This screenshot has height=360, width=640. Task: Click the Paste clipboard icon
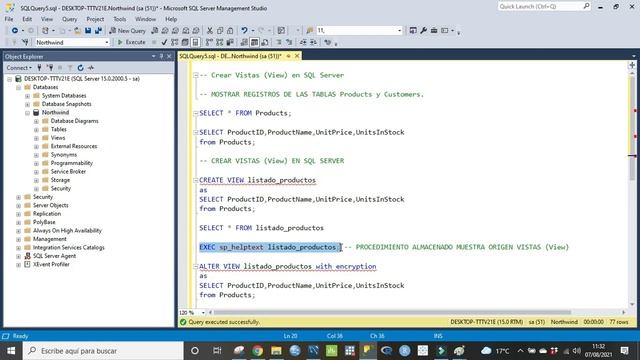point(230,31)
